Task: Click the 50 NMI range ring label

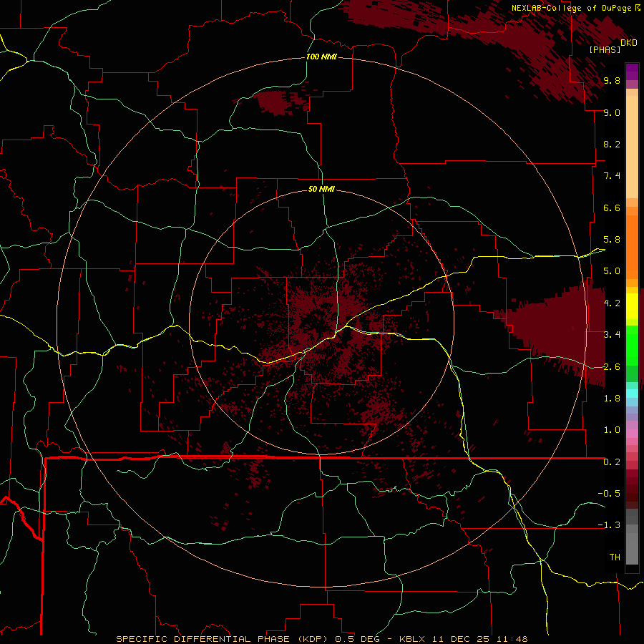Action: pos(321,189)
